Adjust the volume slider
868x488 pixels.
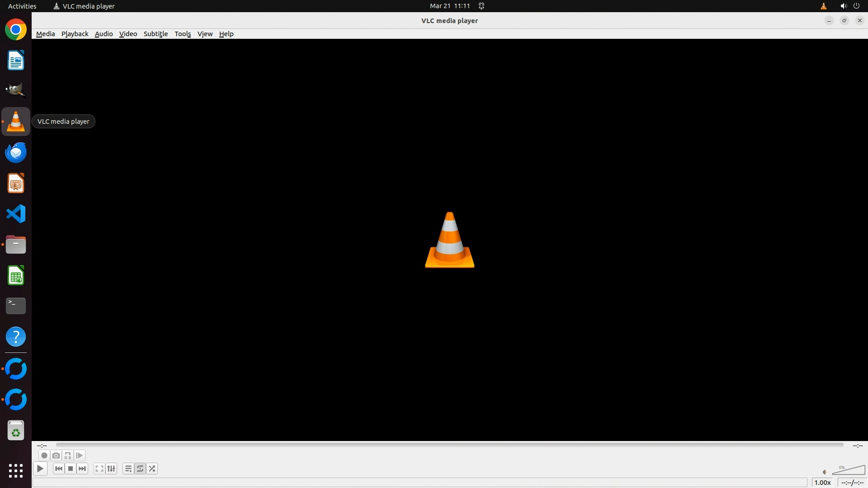(849, 471)
